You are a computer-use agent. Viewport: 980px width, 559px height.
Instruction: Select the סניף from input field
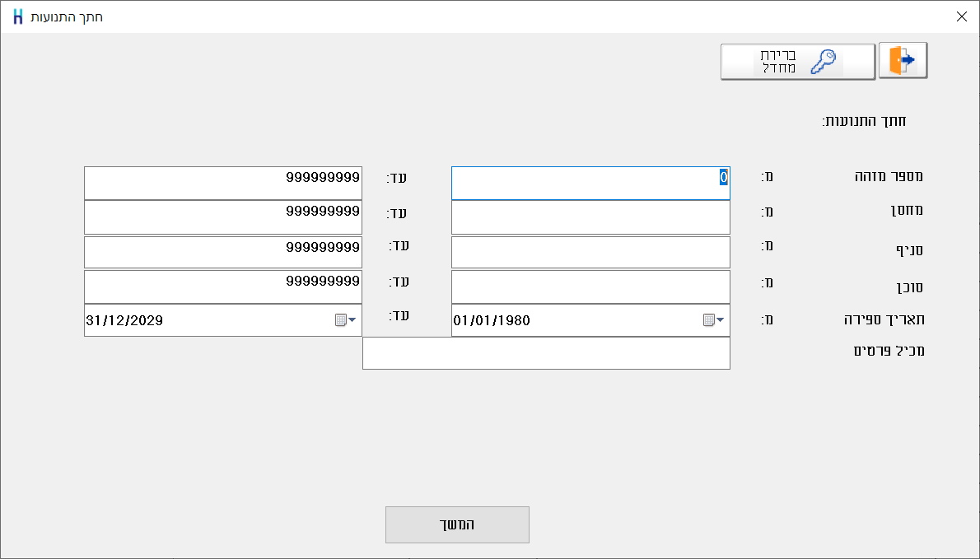590,252
